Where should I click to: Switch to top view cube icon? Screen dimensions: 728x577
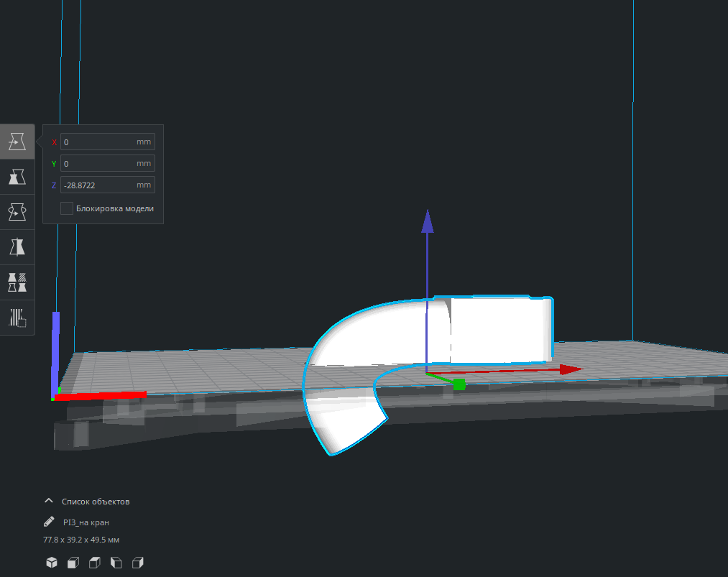[x=95, y=563]
